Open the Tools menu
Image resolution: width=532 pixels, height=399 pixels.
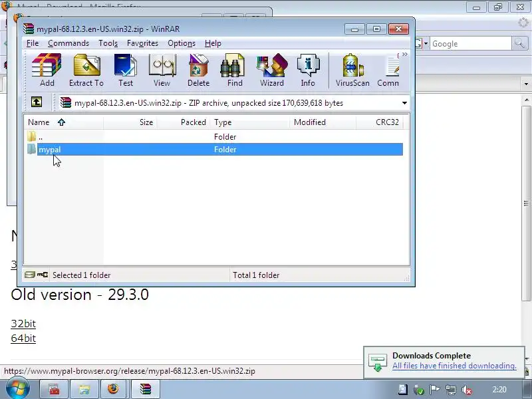(x=108, y=43)
